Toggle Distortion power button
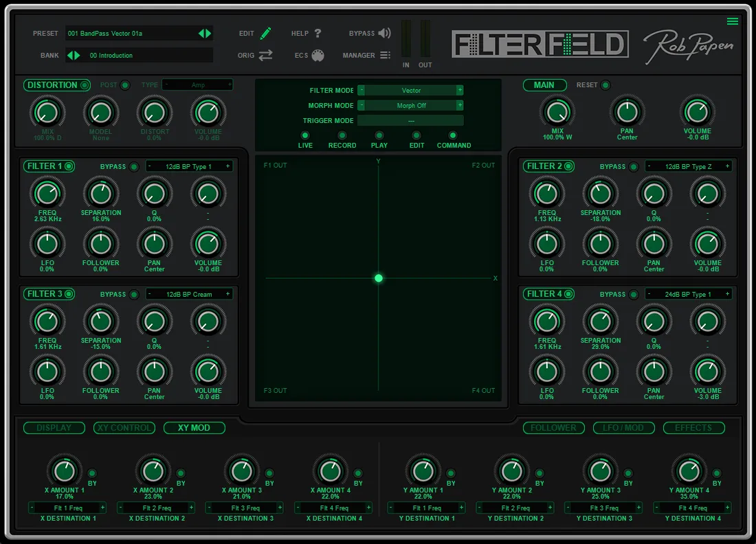Viewport: 756px width, 544px height. point(85,85)
